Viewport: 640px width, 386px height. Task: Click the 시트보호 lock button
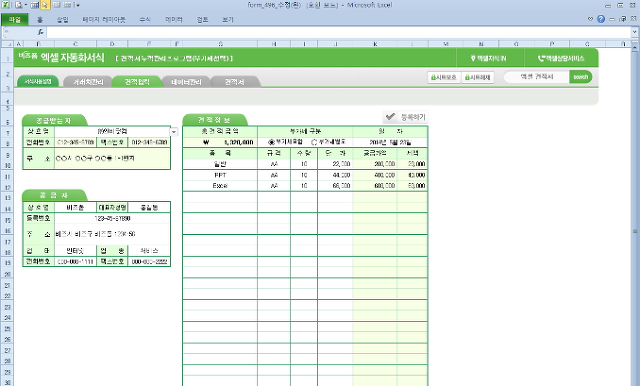(444, 77)
